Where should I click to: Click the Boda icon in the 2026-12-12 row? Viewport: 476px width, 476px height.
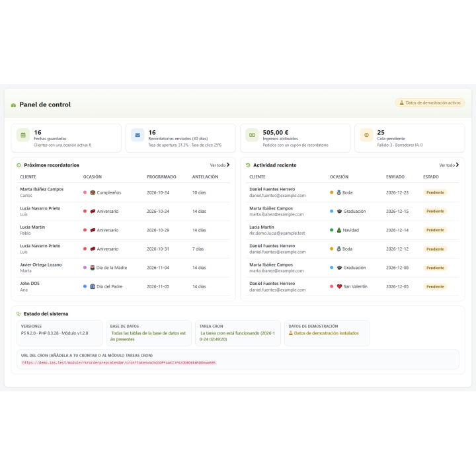(x=338, y=249)
